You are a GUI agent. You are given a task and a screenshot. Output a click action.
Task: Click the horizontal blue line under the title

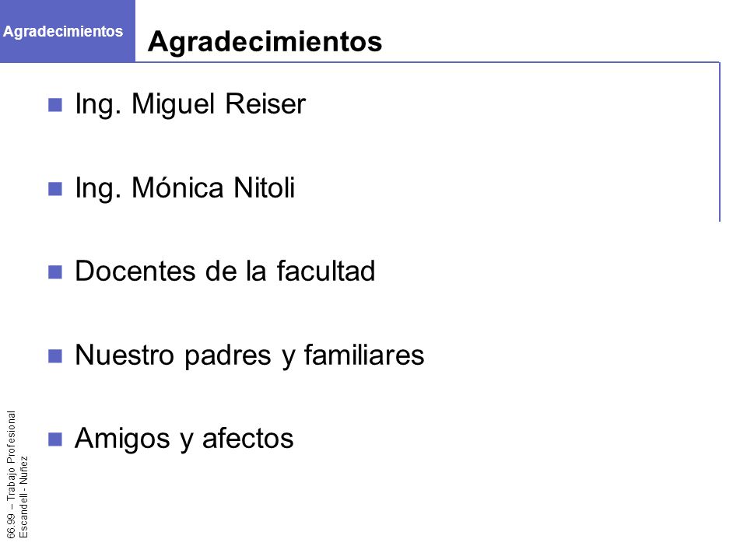(427, 62)
